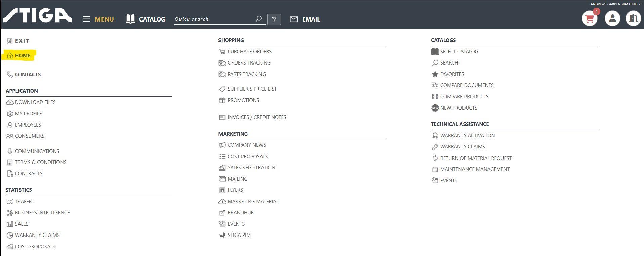The height and width of the screenshot is (256, 644).
Task: Click the Favorites star icon
Action: pyautogui.click(x=435, y=74)
